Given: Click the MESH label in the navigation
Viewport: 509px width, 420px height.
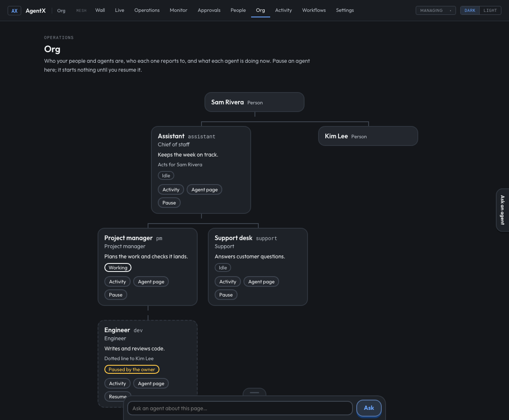Looking at the screenshot, I should [x=81, y=11].
